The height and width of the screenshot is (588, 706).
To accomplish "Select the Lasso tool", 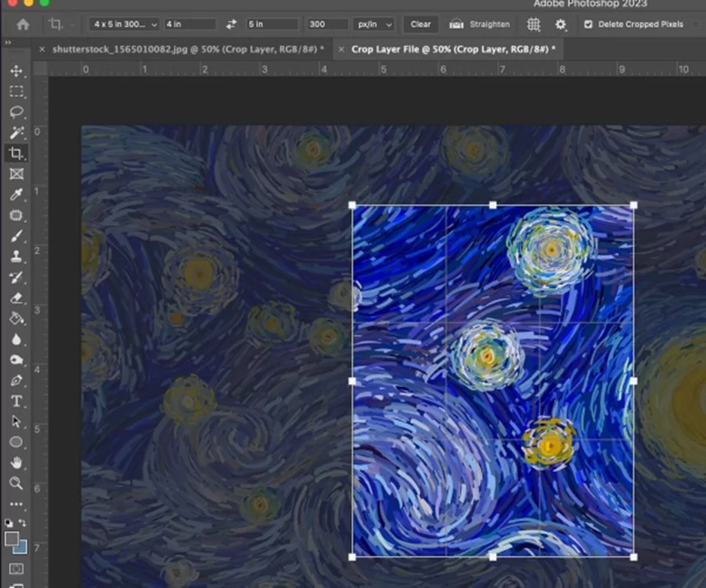I will coord(17,112).
